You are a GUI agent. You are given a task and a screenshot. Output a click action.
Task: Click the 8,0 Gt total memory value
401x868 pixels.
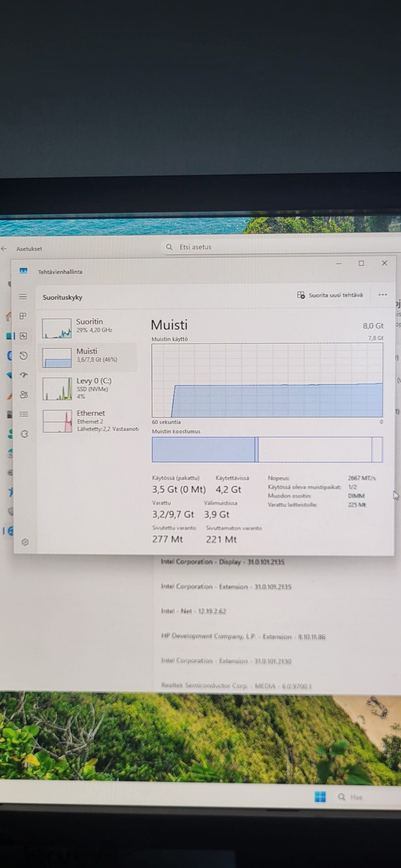(x=373, y=326)
